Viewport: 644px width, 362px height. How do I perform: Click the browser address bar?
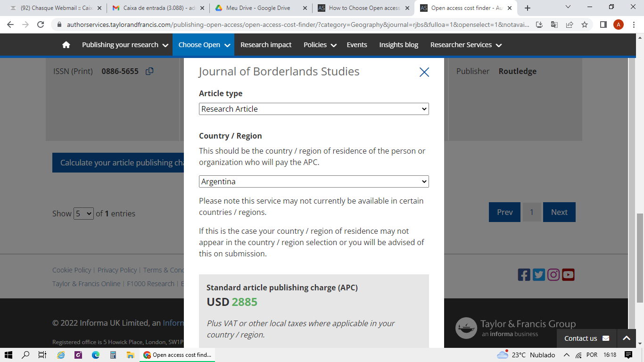click(x=292, y=25)
